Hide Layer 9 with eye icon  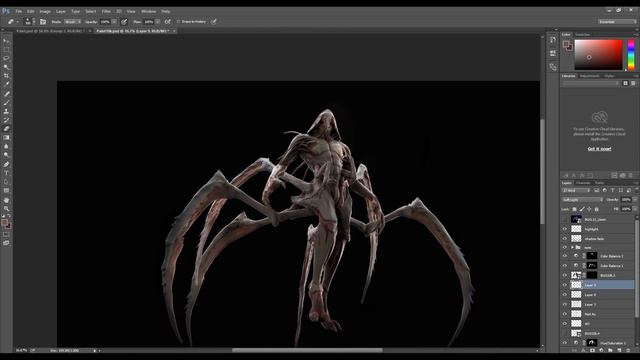point(565,285)
